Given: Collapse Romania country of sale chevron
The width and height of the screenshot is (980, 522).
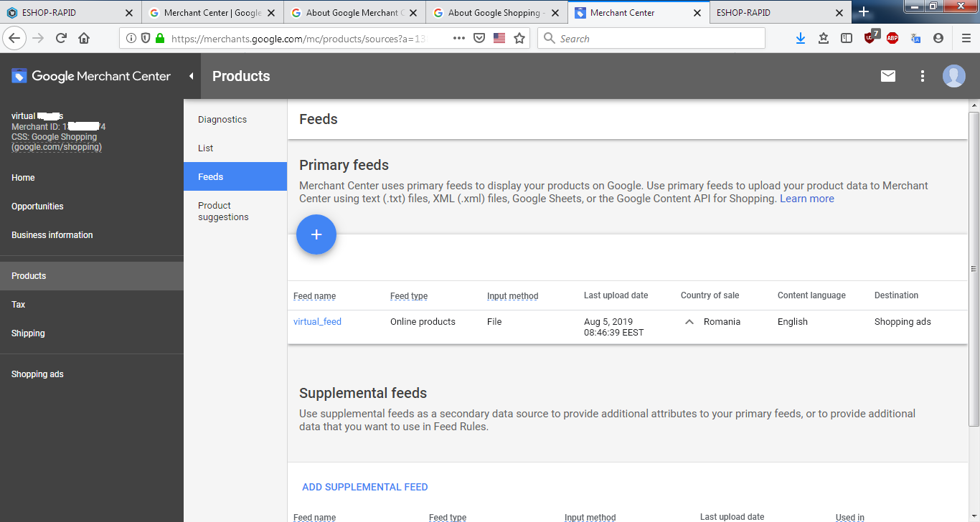Looking at the screenshot, I should (689, 322).
